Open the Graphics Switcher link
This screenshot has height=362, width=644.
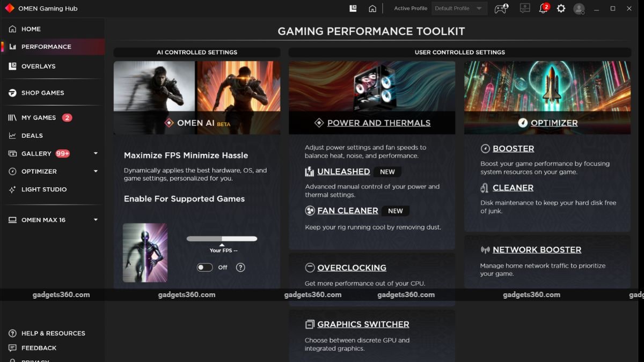[x=363, y=324]
